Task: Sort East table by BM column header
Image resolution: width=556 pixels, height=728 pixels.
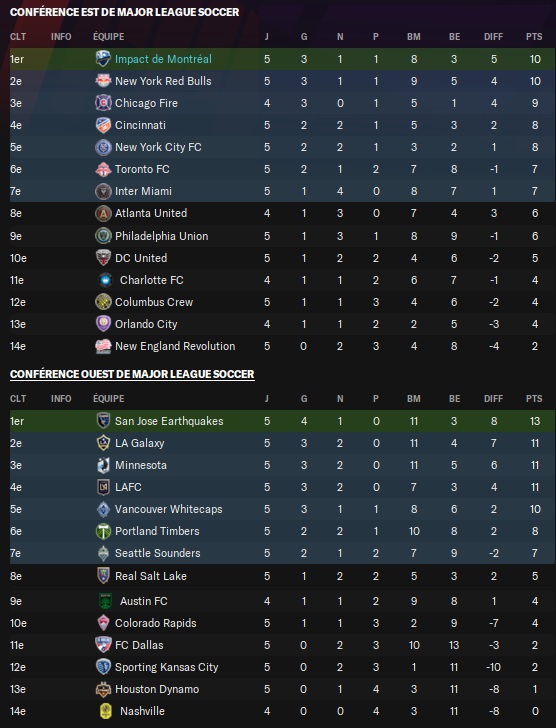Action: click(414, 36)
